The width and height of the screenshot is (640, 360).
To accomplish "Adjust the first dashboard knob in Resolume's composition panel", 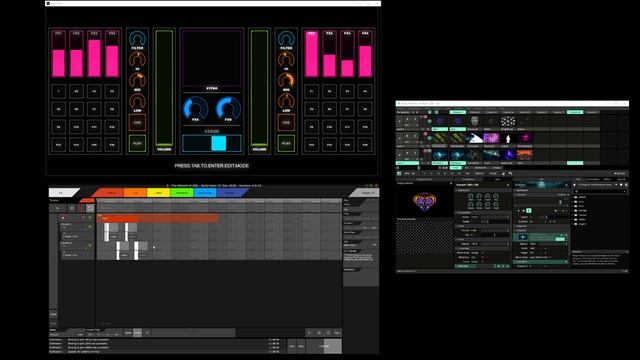I will click(x=471, y=196).
